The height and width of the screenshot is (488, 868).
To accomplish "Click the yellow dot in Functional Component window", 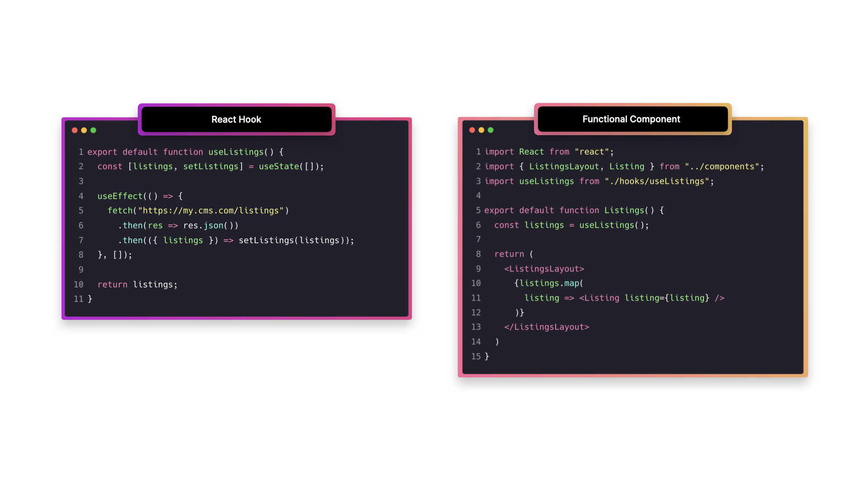I will tap(481, 130).
